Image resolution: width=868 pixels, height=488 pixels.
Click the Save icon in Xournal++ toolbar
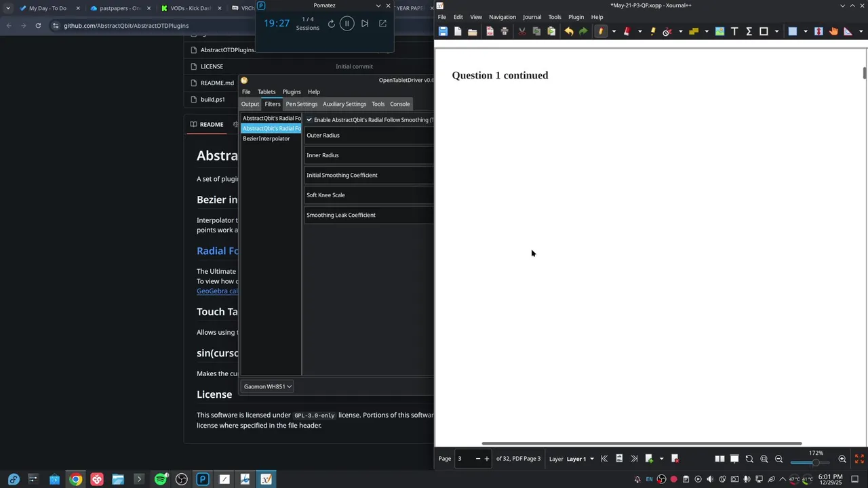pyautogui.click(x=443, y=31)
